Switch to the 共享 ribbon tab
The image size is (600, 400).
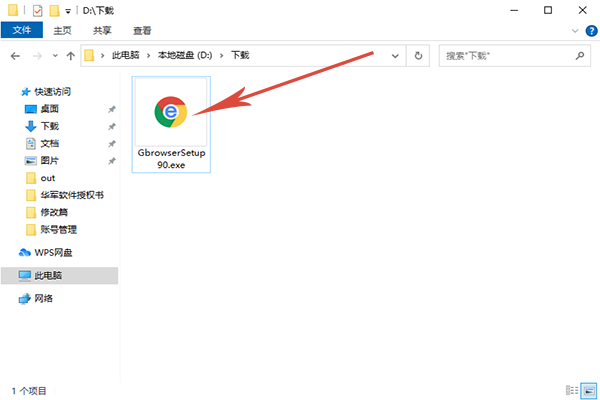[102, 30]
